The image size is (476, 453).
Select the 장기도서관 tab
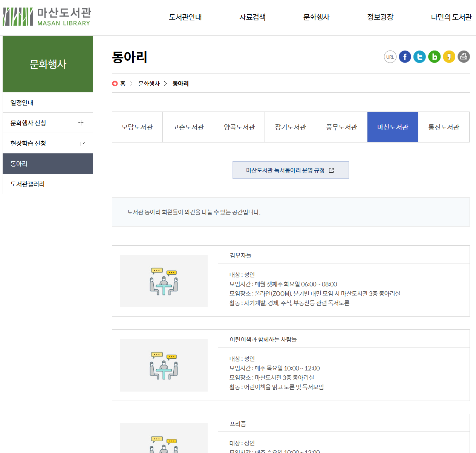290,127
